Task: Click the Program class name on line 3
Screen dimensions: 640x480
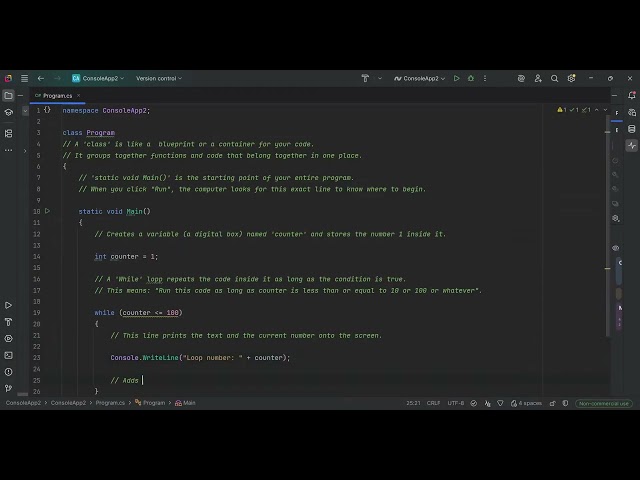Action: [x=100, y=133]
